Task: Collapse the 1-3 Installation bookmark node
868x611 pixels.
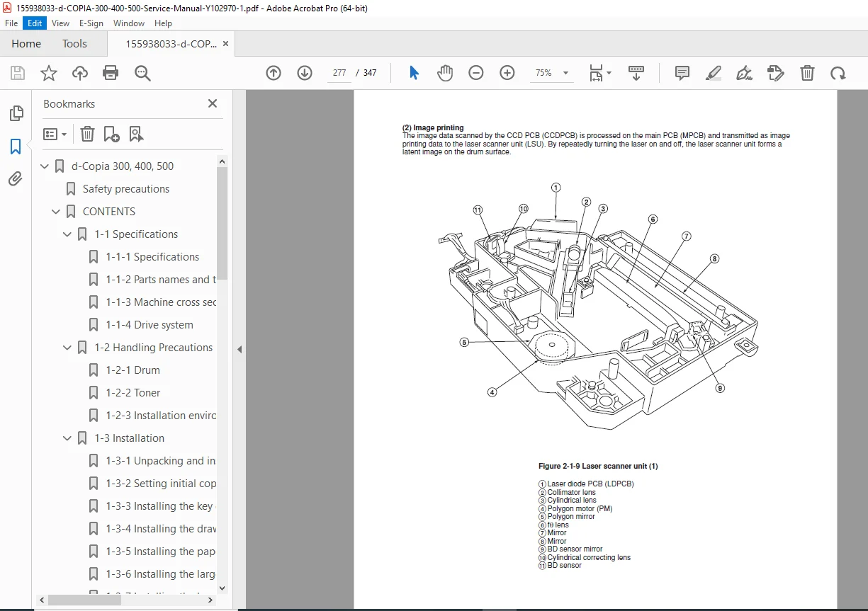Action: pyautogui.click(x=67, y=438)
